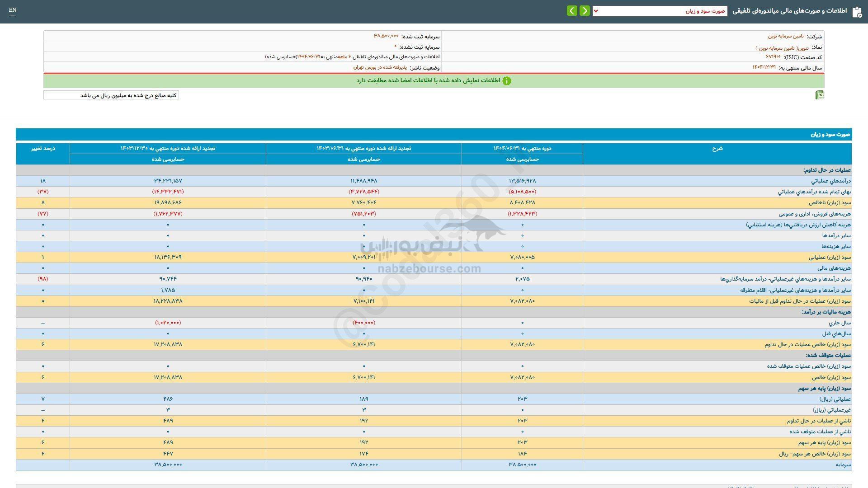The width and height of the screenshot is (868, 488).
Task: Click the red dropdown arrow in report selector
Action: (x=596, y=11)
